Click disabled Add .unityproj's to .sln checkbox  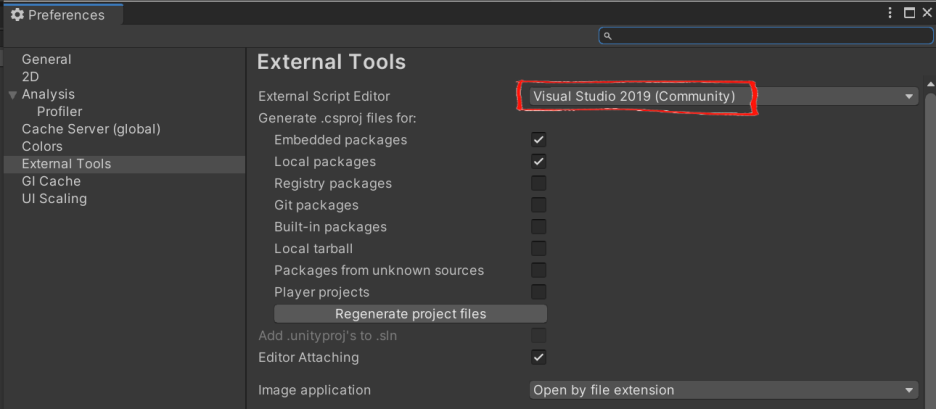[x=538, y=336]
